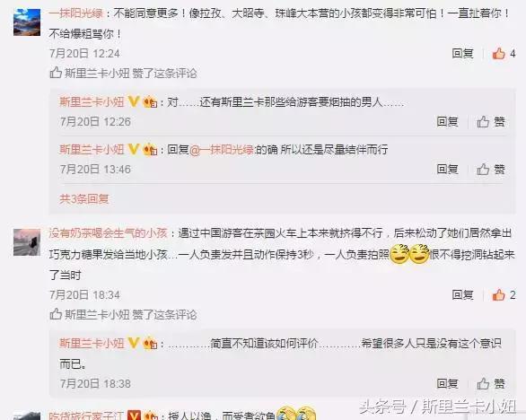Open the 没有奶茶喝会生气的小孩 avatar thumbnail
526x420 pixels.
pos(27,242)
